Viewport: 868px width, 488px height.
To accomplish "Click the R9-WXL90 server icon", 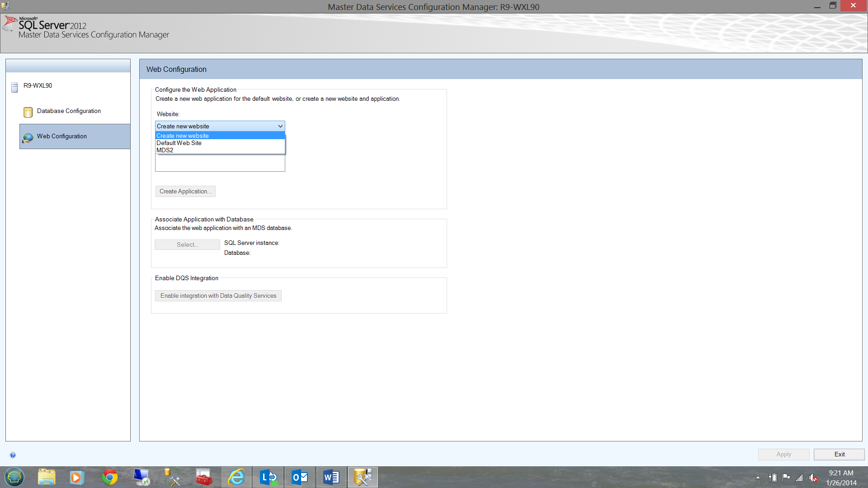I will pos(14,87).
